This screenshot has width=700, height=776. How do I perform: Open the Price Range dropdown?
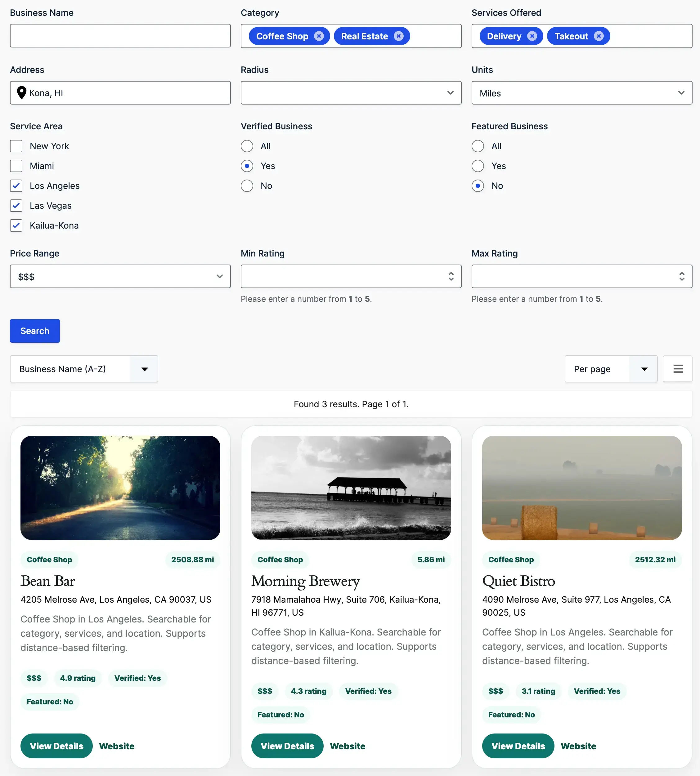click(120, 276)
